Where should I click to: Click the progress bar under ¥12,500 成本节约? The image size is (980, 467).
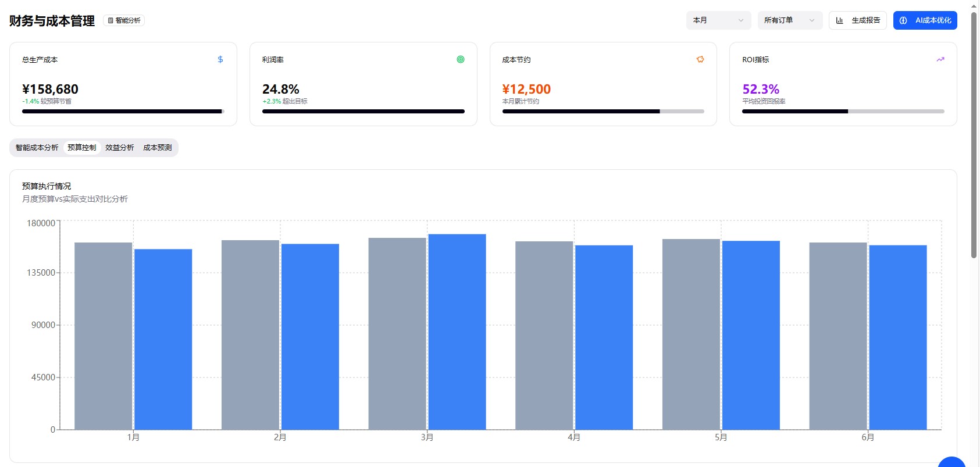[x=603, y=111]
